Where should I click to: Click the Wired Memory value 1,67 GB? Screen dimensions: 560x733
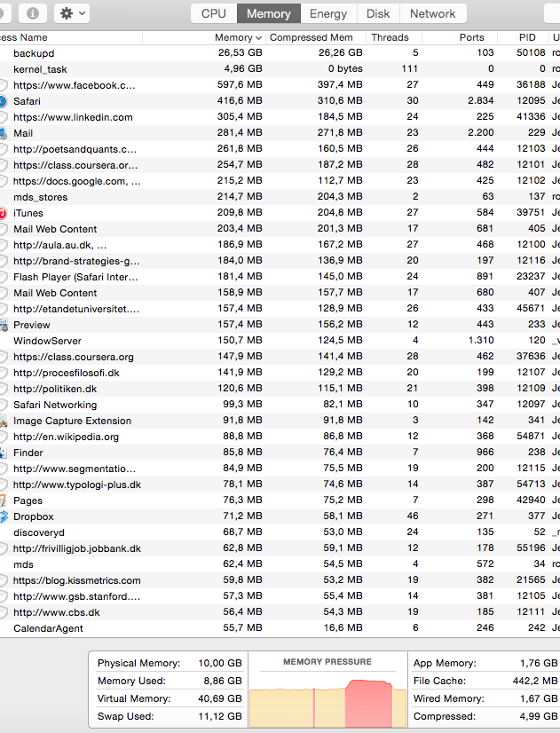click(x=539, y=698)
